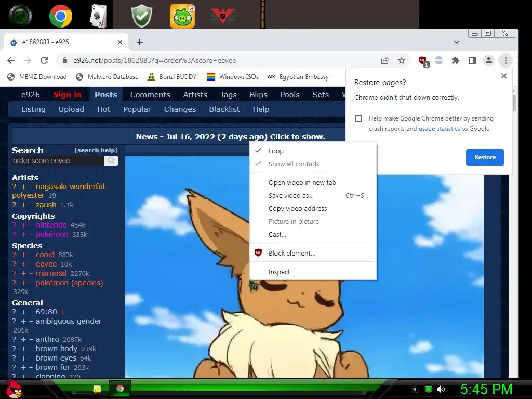Select Copy video address
Viewport: 532px width, 399px height.
tap(313, 208)
